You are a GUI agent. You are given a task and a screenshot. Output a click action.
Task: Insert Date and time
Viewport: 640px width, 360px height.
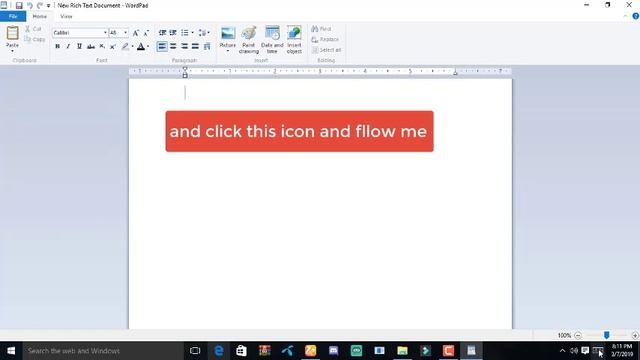[x=272, y=40]
